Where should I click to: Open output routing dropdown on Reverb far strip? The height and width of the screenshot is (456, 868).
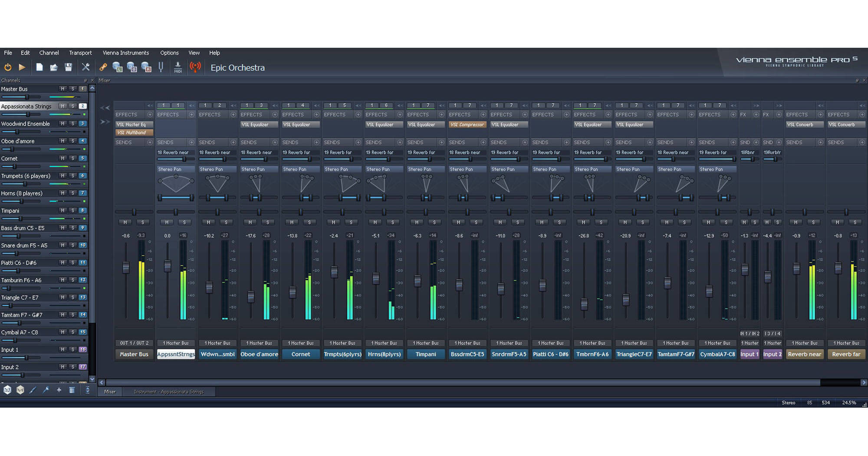click(846, 343)
